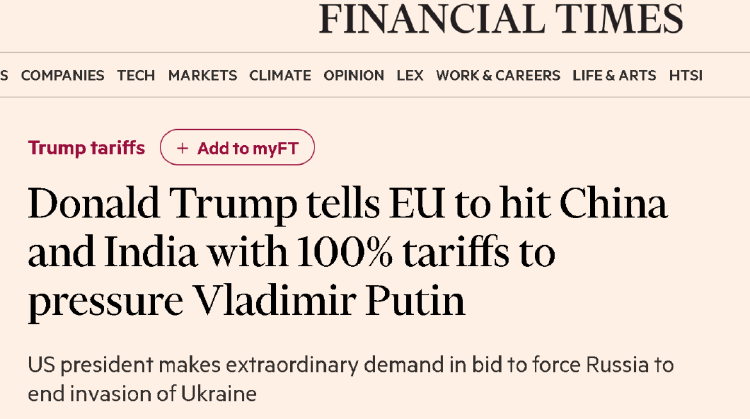Select HTSI in the navigation bar
The image size is (750, 419).
[x=685, y=75]
